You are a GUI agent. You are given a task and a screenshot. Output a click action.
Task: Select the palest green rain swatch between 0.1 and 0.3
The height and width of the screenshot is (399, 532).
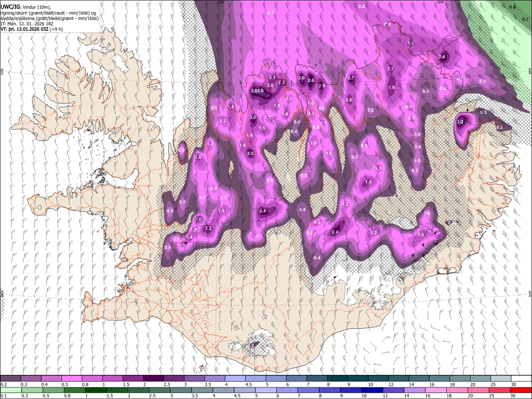(10, 390)
